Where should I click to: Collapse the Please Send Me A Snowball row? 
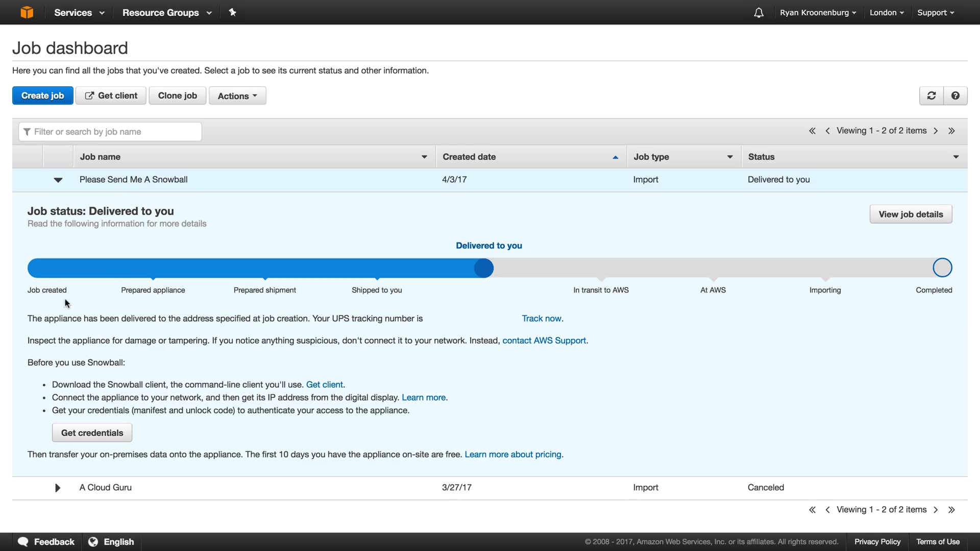(x=58, y=180)
